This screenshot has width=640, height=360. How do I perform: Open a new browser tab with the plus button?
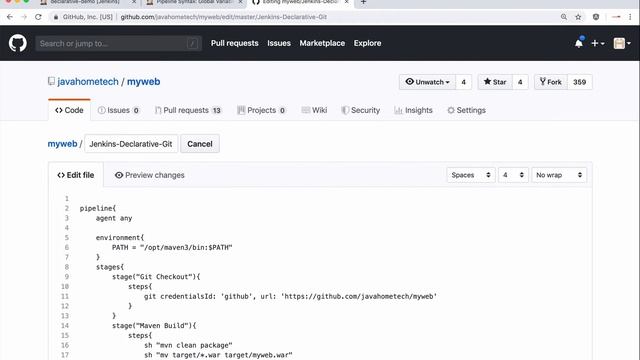(x=363, y=2)
